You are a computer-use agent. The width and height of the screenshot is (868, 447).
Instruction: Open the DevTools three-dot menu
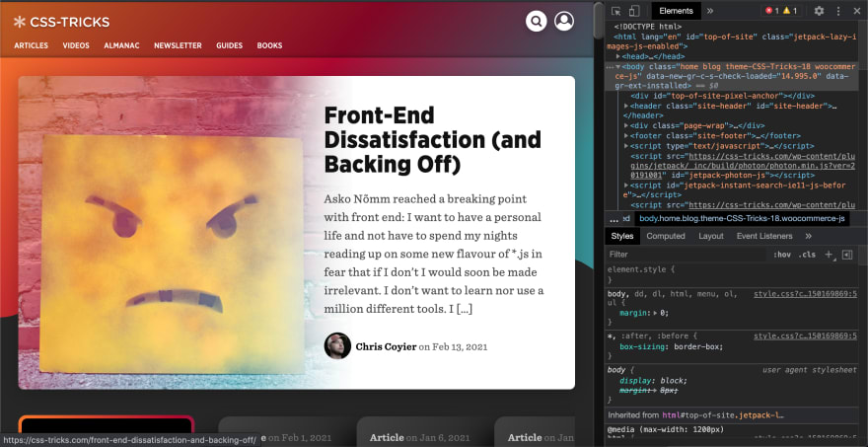838,11
